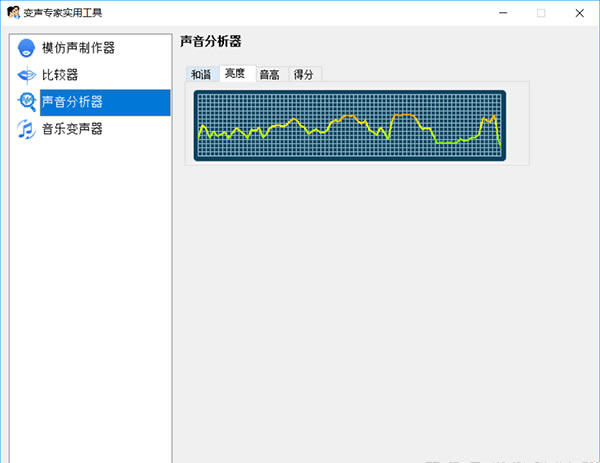This screenshot has width=600, height=463.
Task: Click the 比较器 lips icon
Action: [26, 75]
